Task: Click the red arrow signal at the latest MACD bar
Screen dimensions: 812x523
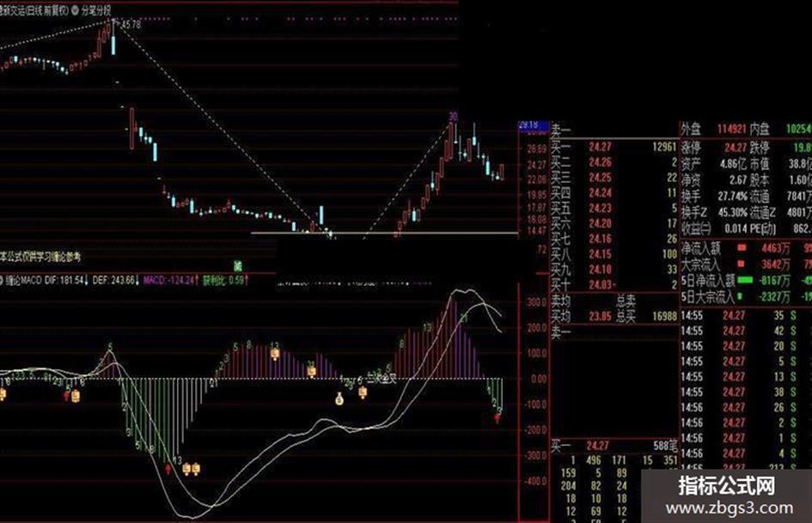Action: pos(498,418)
